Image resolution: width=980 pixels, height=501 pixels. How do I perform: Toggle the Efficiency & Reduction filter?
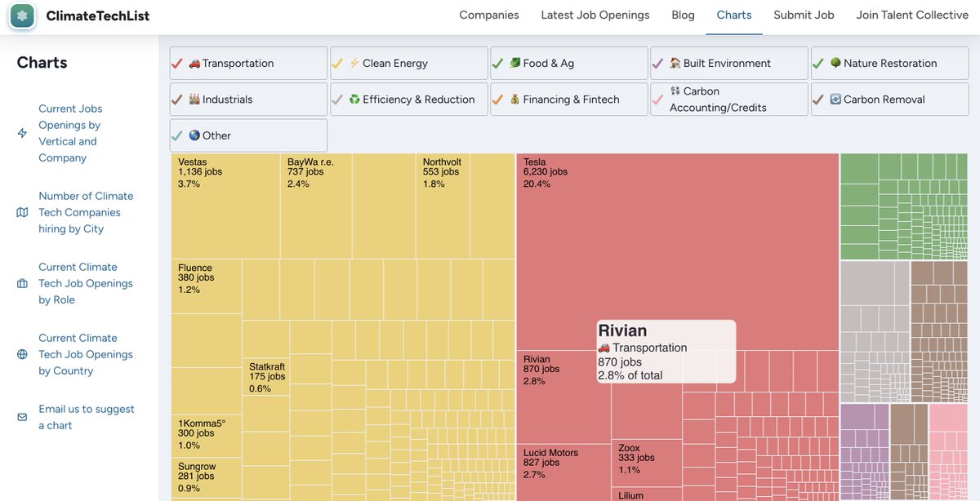408,100
